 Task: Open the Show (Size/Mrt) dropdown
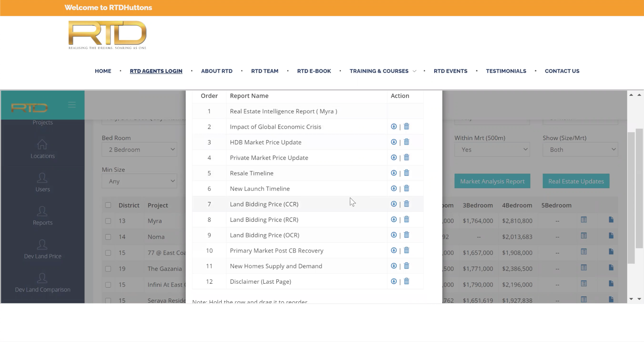580,149
